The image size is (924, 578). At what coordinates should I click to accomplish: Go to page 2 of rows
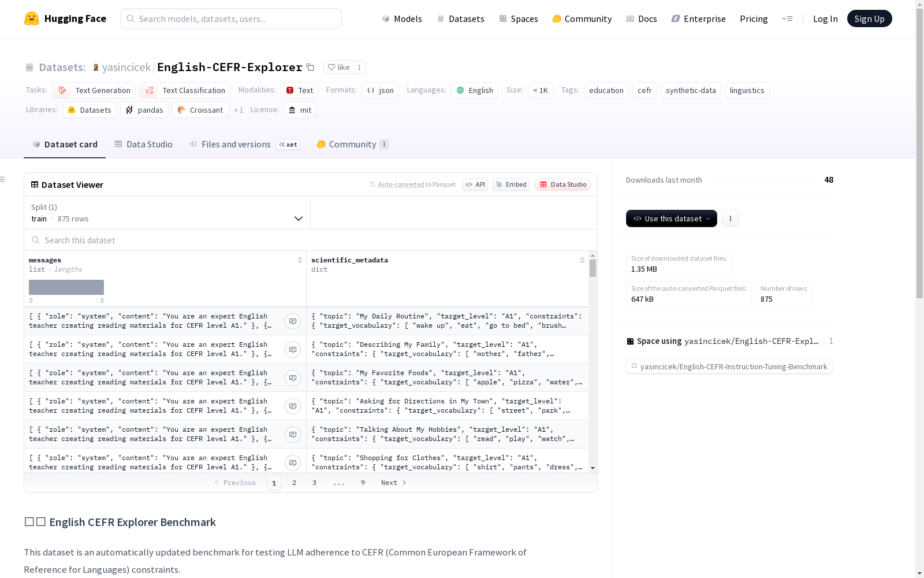point(294,483)
